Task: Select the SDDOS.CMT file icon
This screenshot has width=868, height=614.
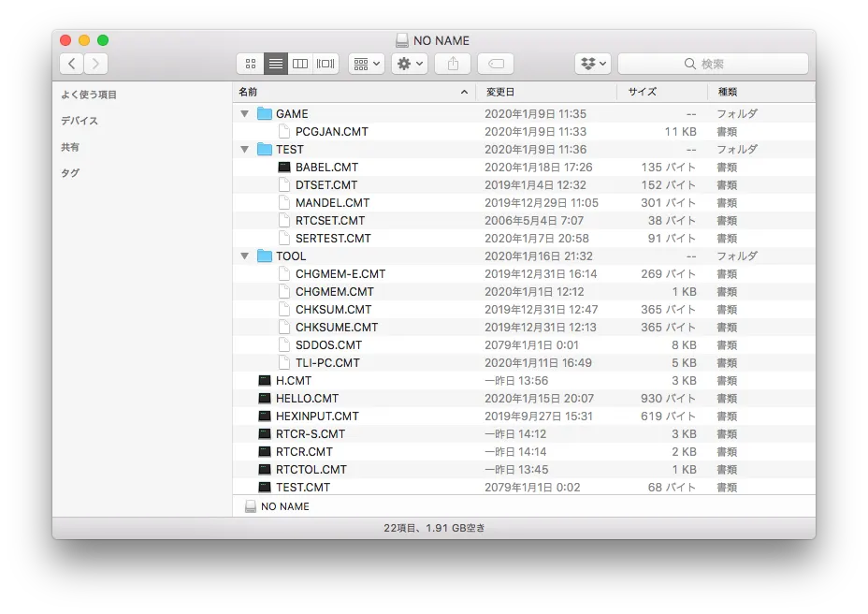Action: click(284, 344)
